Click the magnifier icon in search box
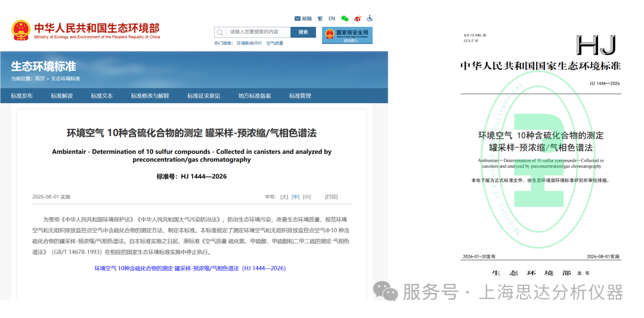The height and width of the screenshot is (318, 644). click(x=220, y=32)
